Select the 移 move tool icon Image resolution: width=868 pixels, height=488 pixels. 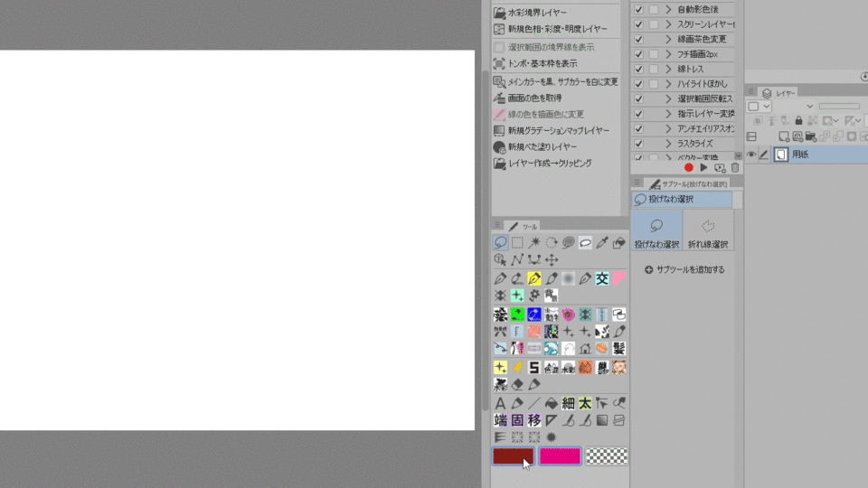[534, 420]
